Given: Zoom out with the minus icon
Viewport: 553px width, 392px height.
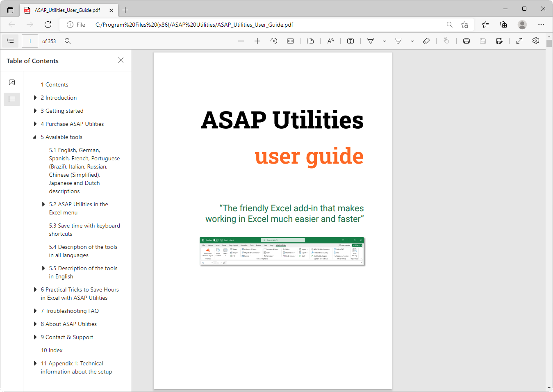Looking at the screenshot, I should click(x=241, y=41).
